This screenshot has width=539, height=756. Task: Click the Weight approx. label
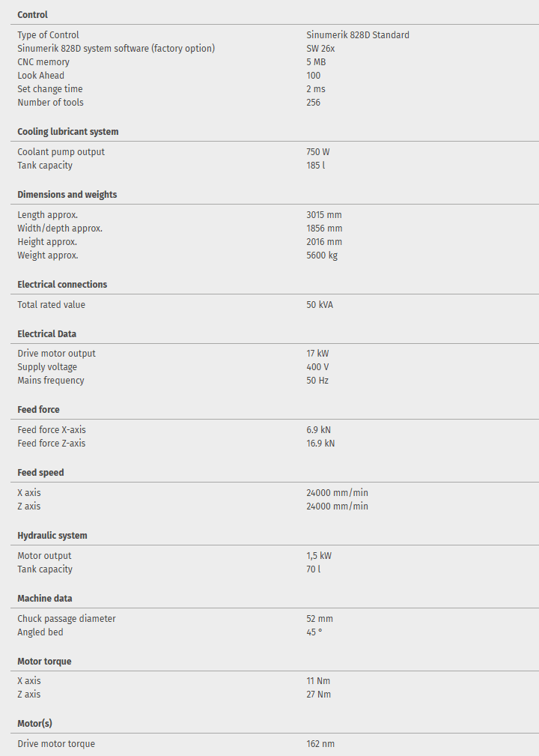48,255
